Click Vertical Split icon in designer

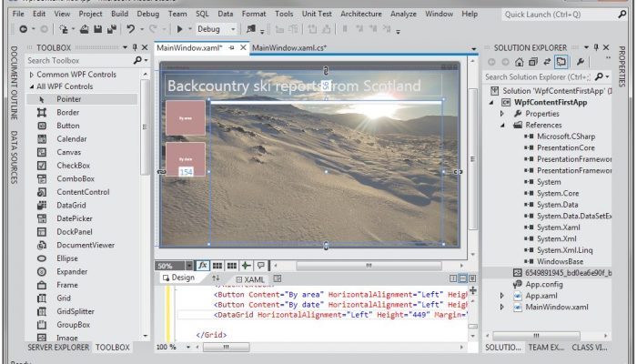click(453, 278)
